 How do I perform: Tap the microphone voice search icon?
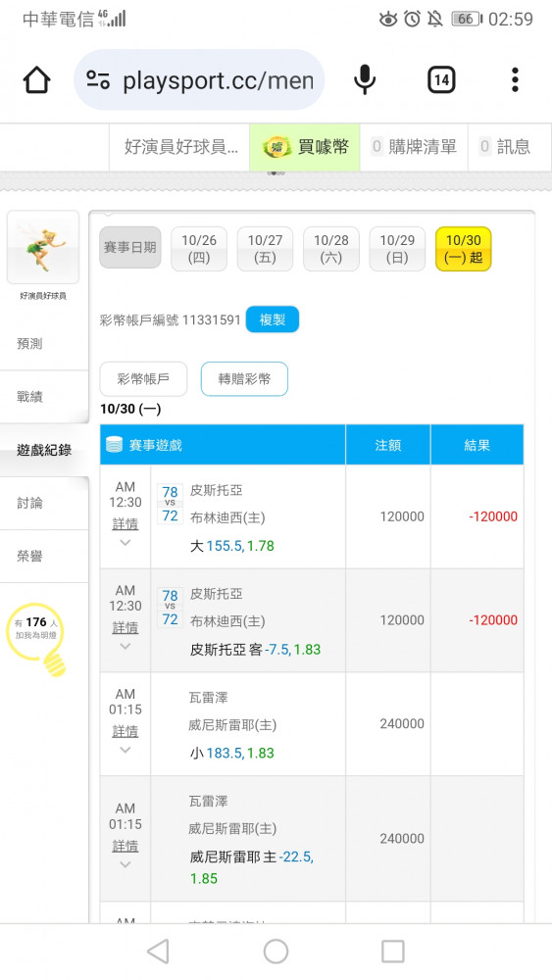pos(365,80)
